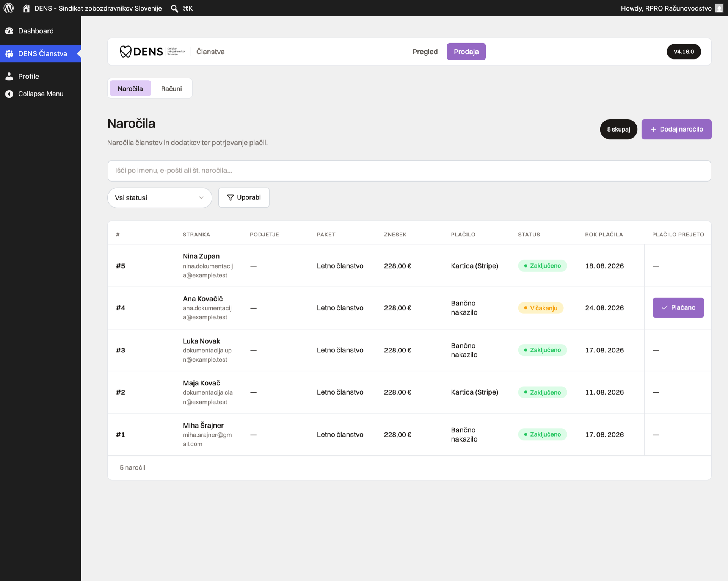728x581 pixels.
Task: Click the Zaključeno status for order #5
Action: pos(542,266)
